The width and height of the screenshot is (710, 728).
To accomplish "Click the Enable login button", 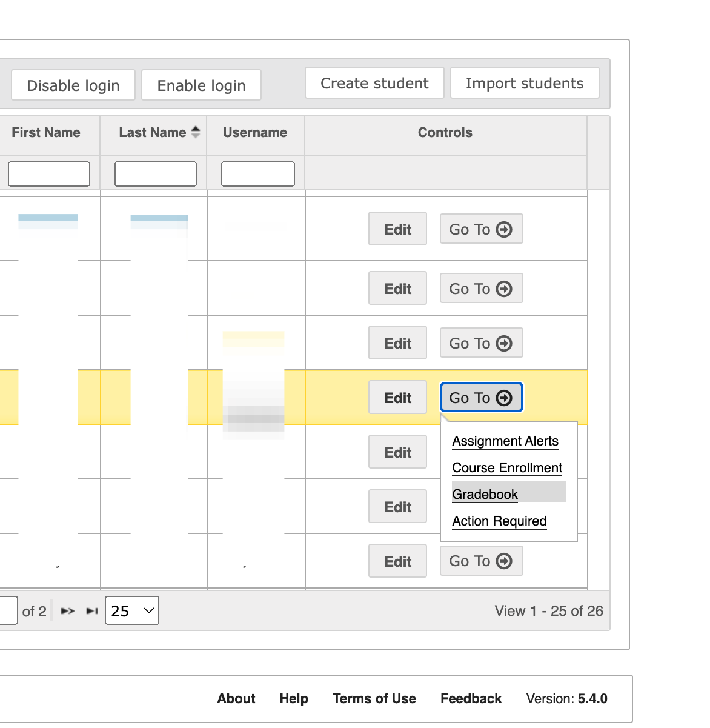I will coord(201,85).
